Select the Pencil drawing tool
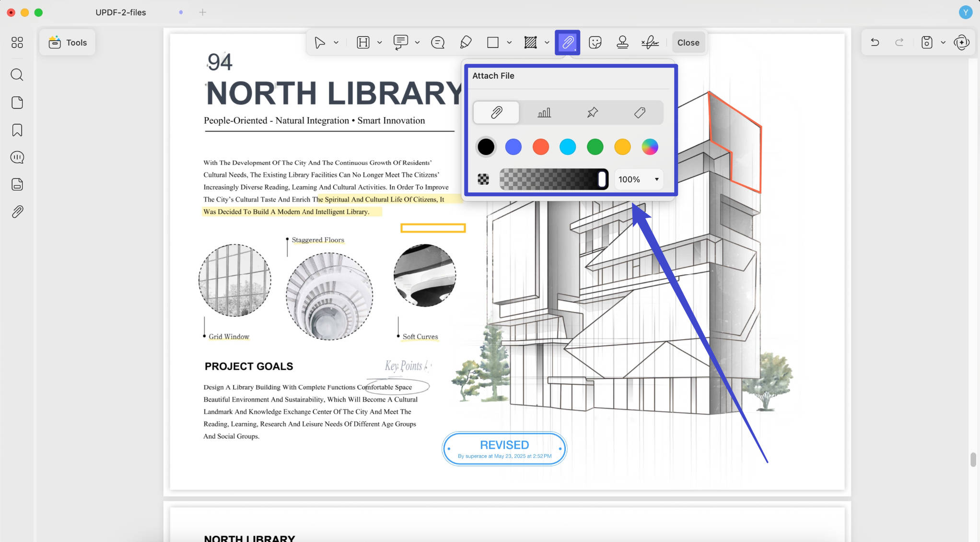Viewport: 980px width, 542px height. click(466, 43)
